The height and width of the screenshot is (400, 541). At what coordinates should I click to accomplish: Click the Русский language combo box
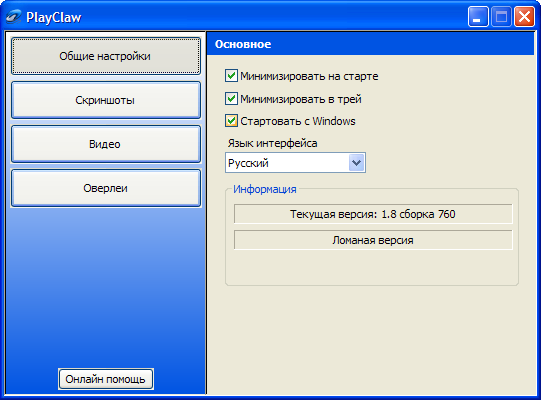click(x=295, y=163)
